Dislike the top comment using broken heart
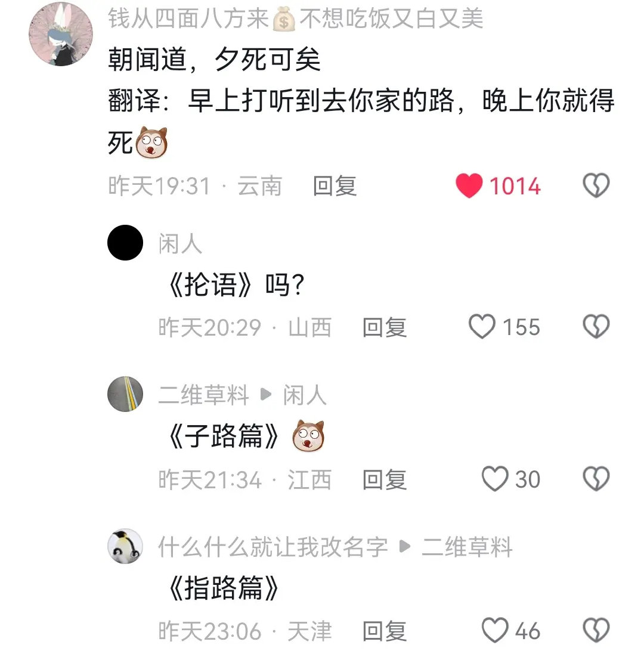644x660 pixels. tap(596, 185)
